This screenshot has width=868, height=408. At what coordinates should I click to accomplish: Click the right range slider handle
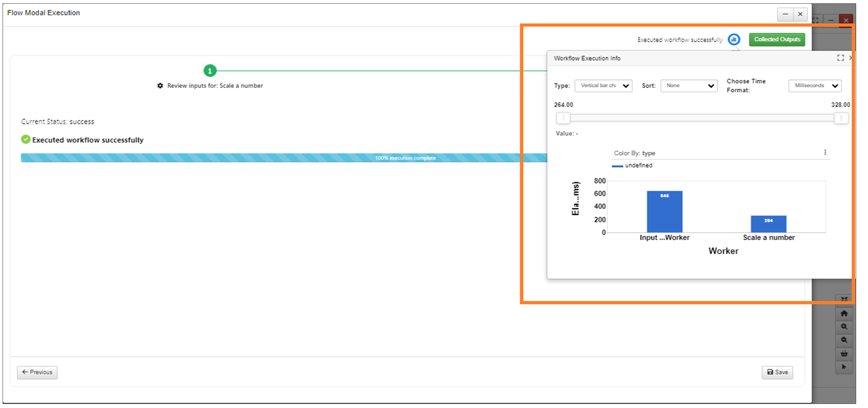point(841,118)
